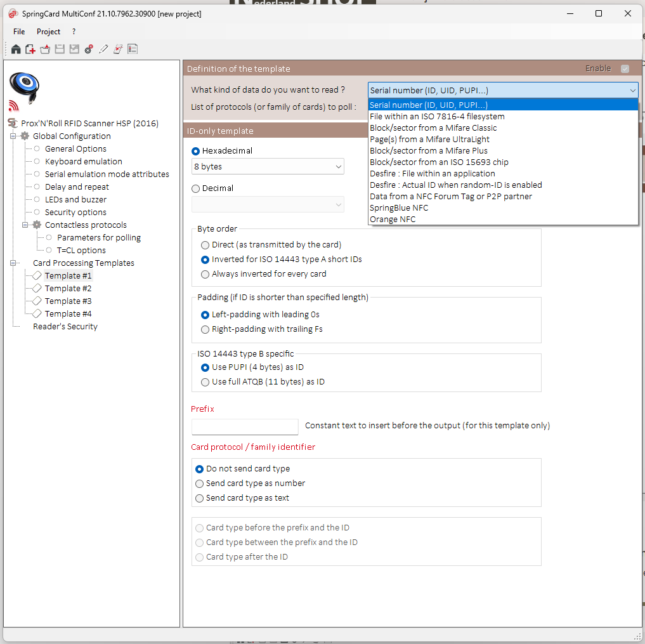Choose Orange NFC option

point(503,220)
